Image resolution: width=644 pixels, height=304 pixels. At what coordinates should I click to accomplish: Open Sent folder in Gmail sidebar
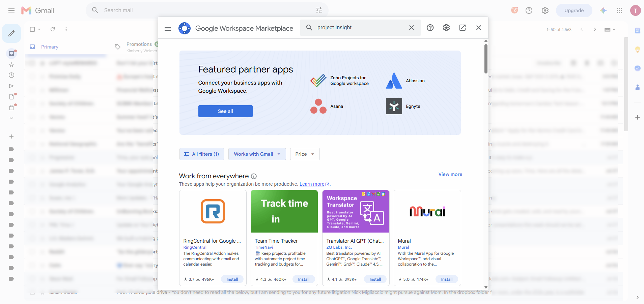click(11, 86)
